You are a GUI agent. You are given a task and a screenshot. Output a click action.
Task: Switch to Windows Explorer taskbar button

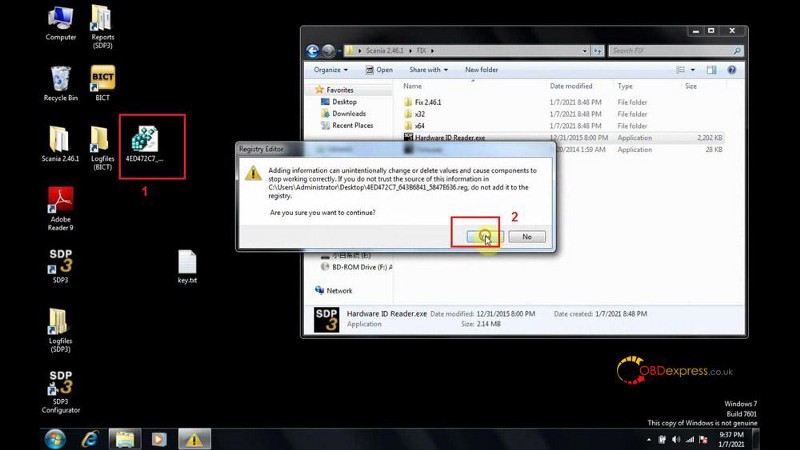124,439
